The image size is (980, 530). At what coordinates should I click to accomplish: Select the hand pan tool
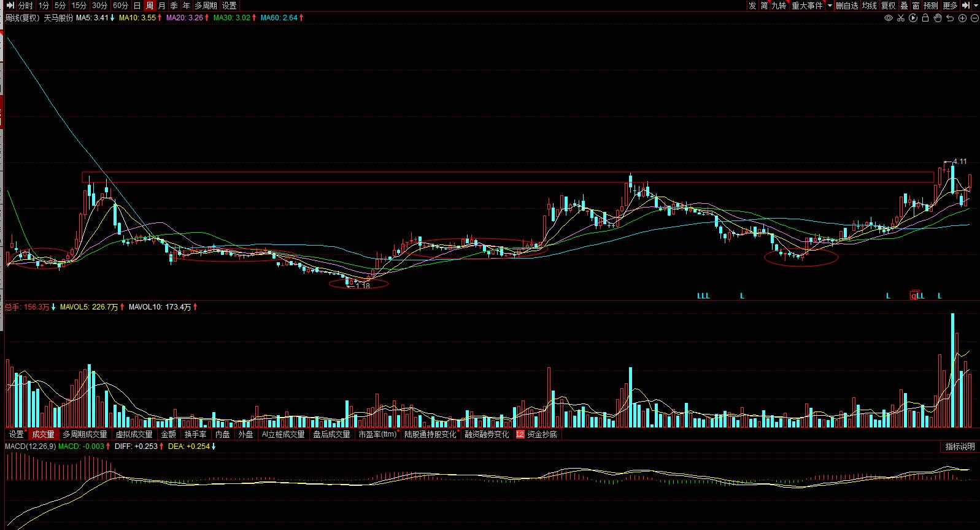click(938, 18)
